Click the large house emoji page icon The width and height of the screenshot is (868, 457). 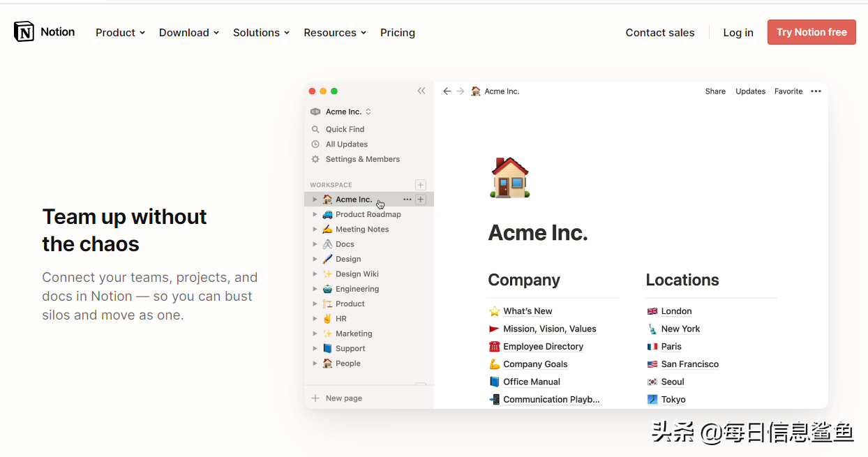coord(510,177)
